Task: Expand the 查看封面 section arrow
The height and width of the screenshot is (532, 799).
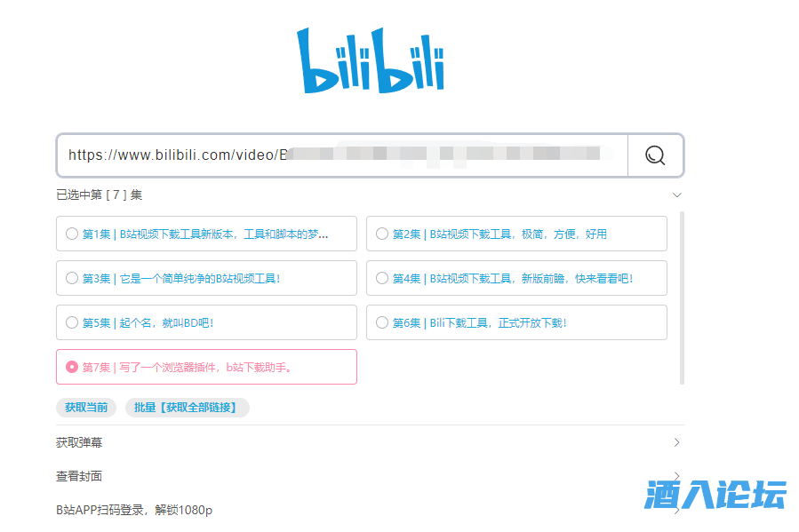Action: [676, 476]
